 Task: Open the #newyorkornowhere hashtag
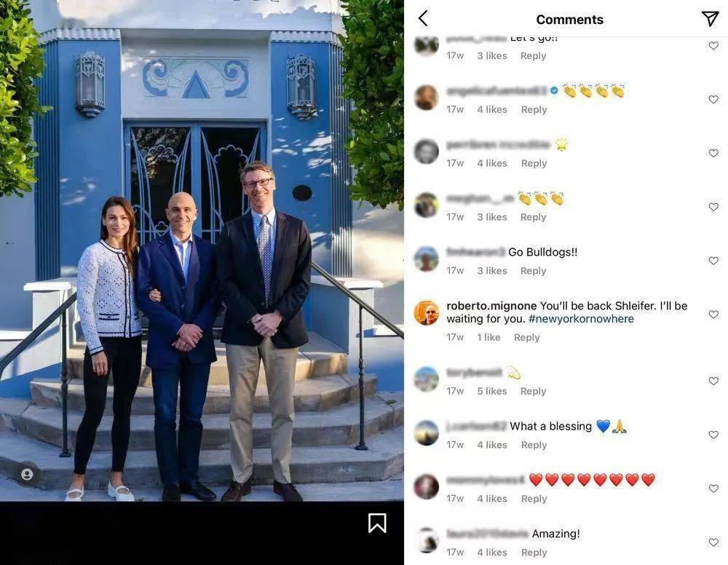click(x=581, y=319)
